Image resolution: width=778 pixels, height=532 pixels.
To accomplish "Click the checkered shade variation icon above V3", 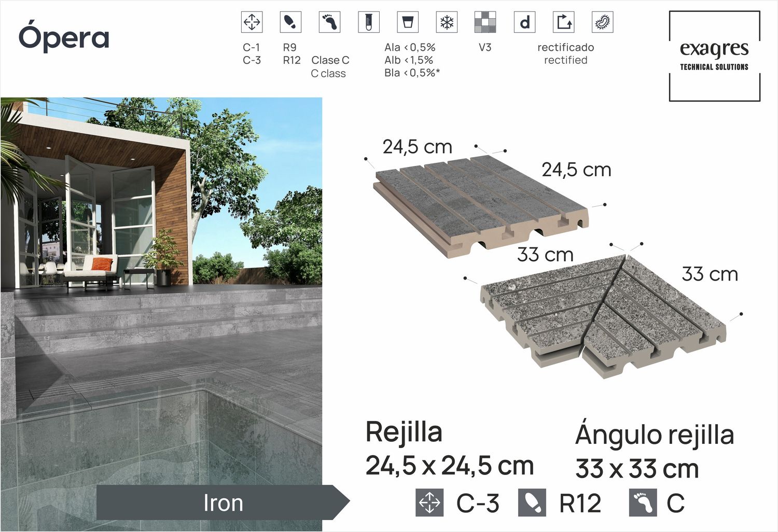I will point(485,22).
